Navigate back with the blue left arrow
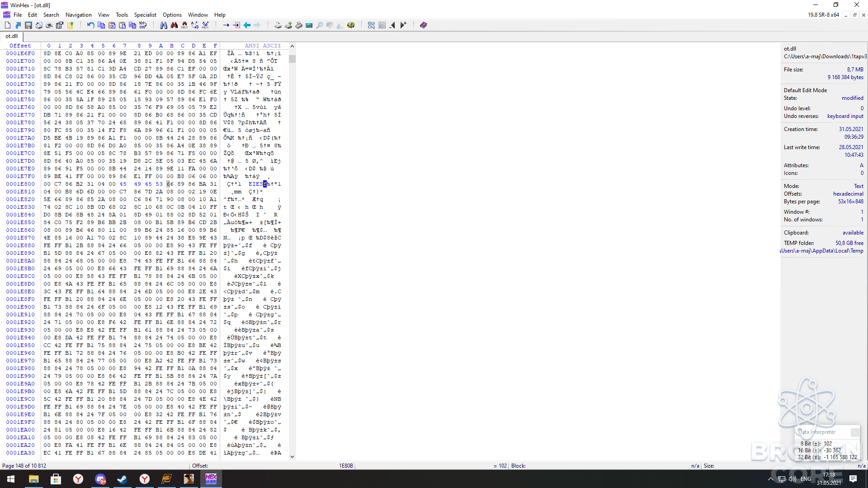Screen dimensions: 868x488 coord(247,25)
